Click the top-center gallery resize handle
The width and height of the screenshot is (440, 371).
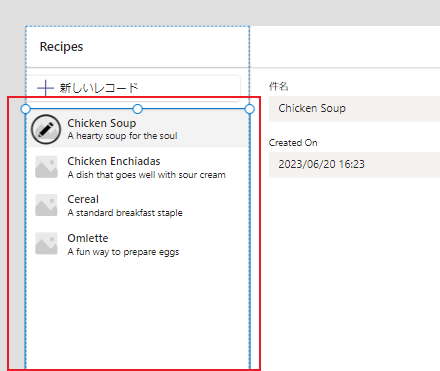pos(137,109)
